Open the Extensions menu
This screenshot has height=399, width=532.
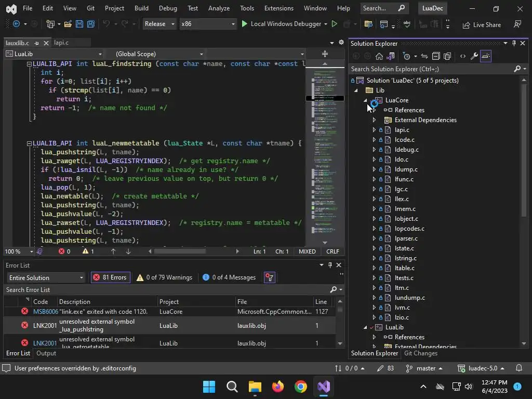(x=279, y=8)
